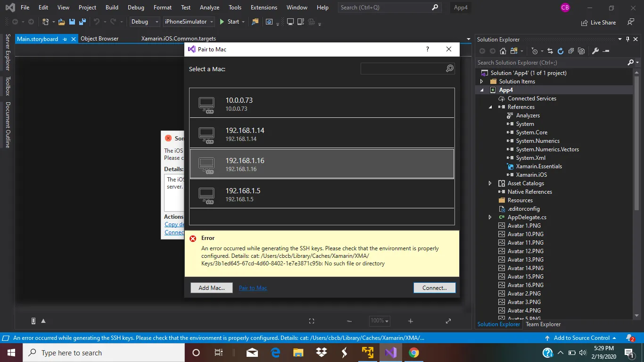Open the File menu
The image size is (644, 362).
point(25,8)
